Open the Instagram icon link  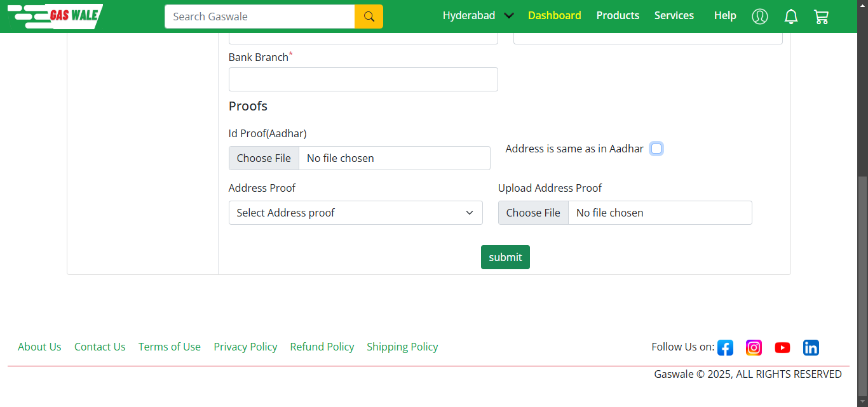tap(754, 347)
